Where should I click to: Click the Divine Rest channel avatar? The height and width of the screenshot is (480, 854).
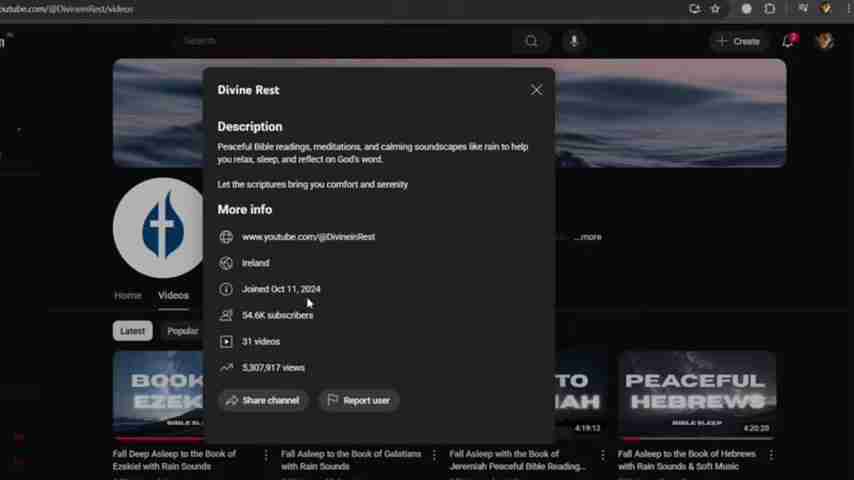coord(158,228)
